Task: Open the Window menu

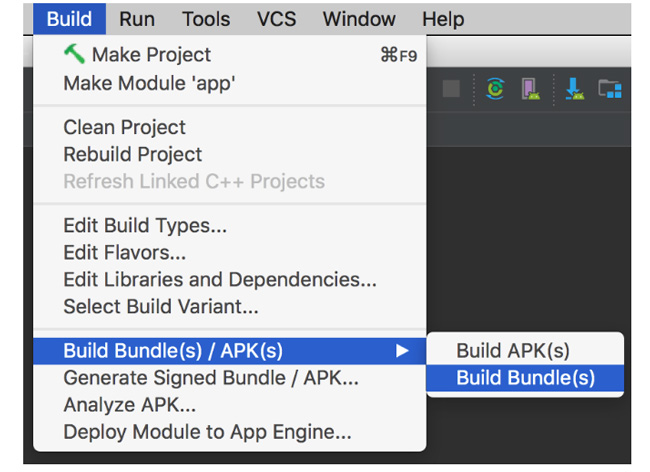Action: (359, 19)
